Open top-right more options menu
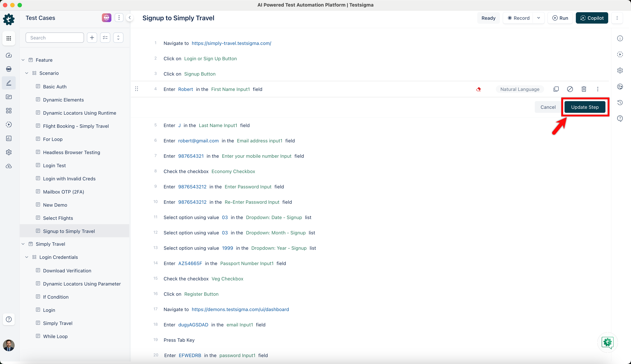631x364 pixels. [x=617, y=18]
